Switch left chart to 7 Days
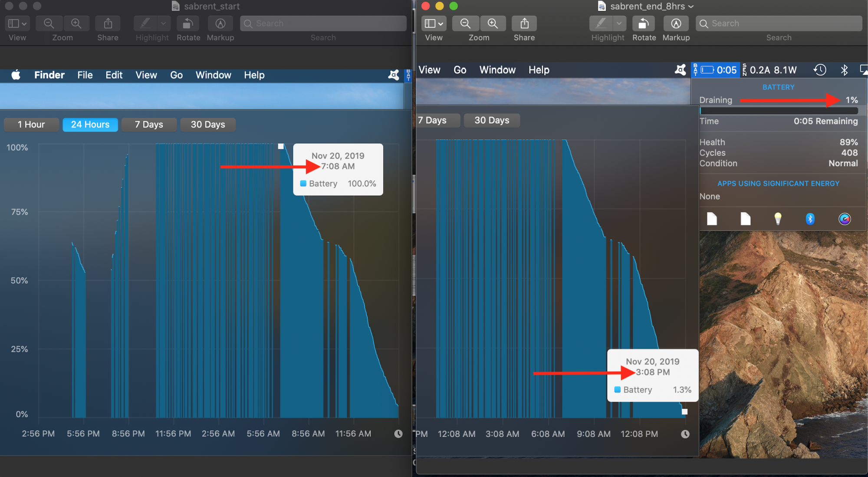 click(x=149, y=125)
